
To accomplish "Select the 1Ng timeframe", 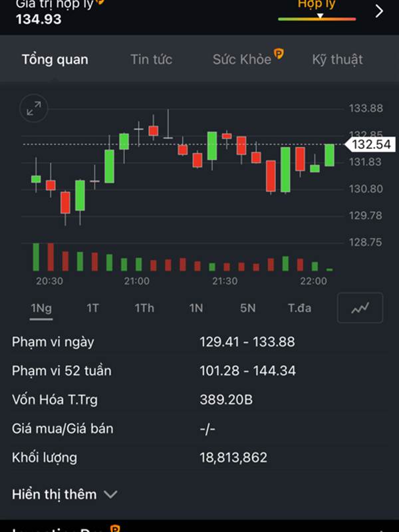I will point(41,308).
